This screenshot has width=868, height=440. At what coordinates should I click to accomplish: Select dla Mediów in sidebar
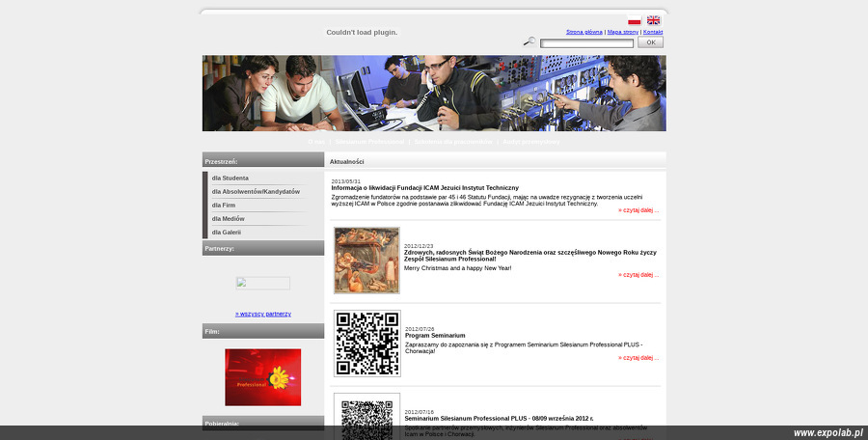coord(228,219)
